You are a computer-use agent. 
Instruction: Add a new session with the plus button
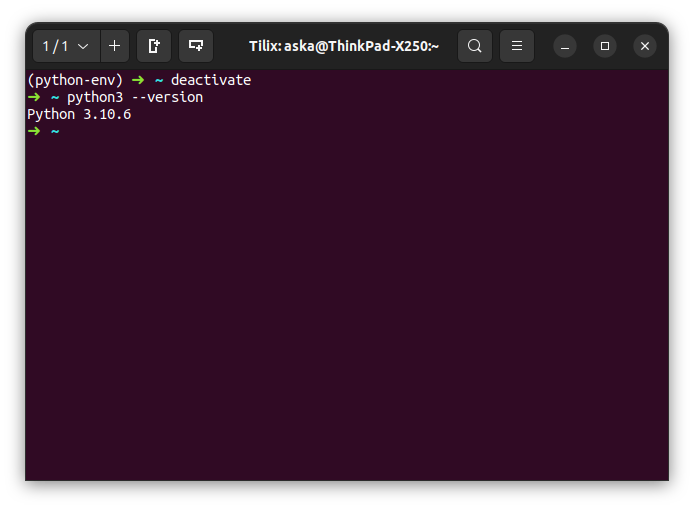pyautogui.click(x=114, y=46)
